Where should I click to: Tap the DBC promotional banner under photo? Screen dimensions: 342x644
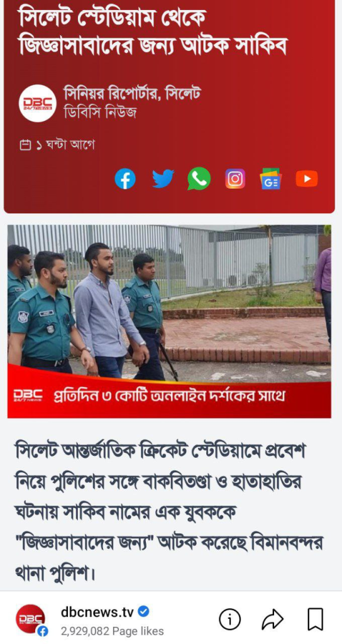169,397
